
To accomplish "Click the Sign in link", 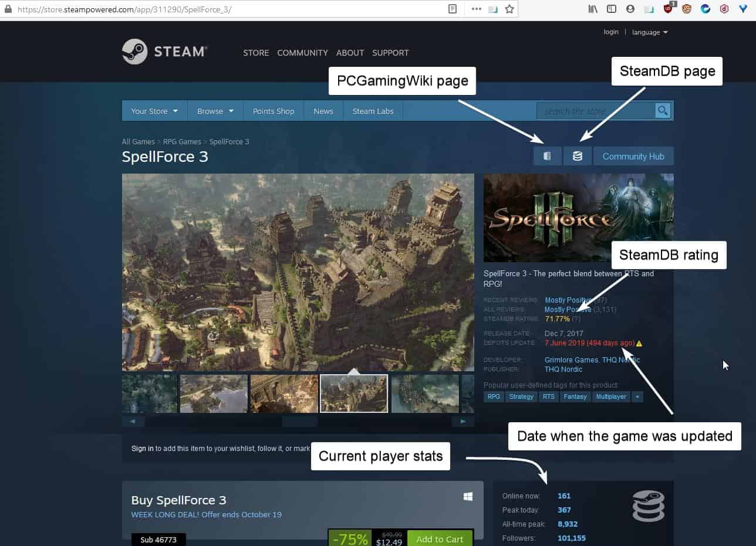I will [x=143, y=448].
